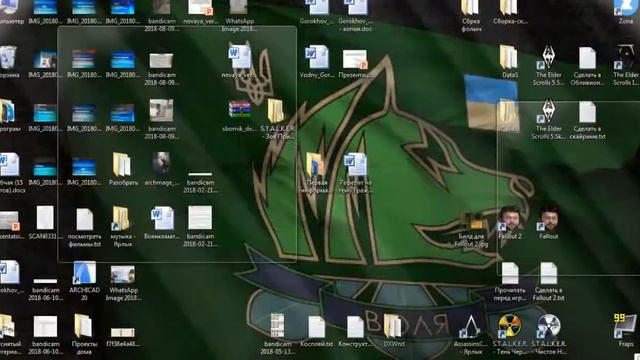Image resolution: width=640 pixels, height=360 pixels.
Task: Open the ARCHICAD 20 shortcut
Action: (84, 281)
